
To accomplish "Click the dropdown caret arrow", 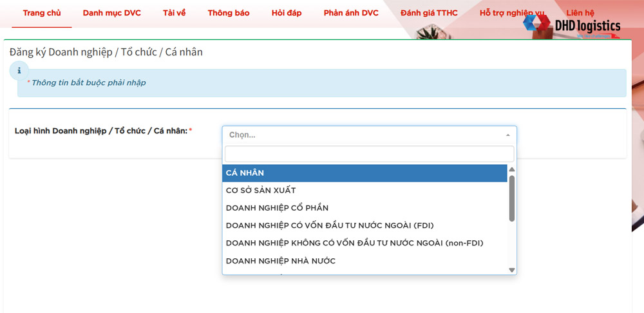I will point(507,135).
